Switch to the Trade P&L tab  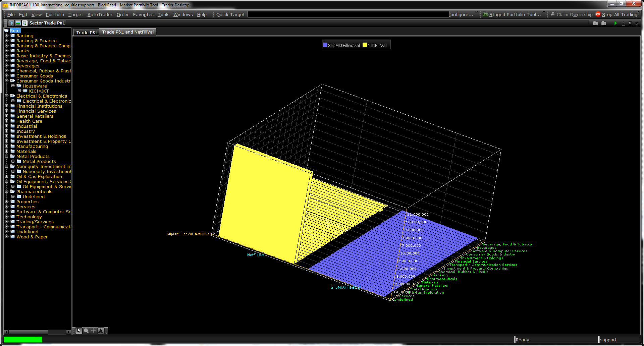click(87, 33)
